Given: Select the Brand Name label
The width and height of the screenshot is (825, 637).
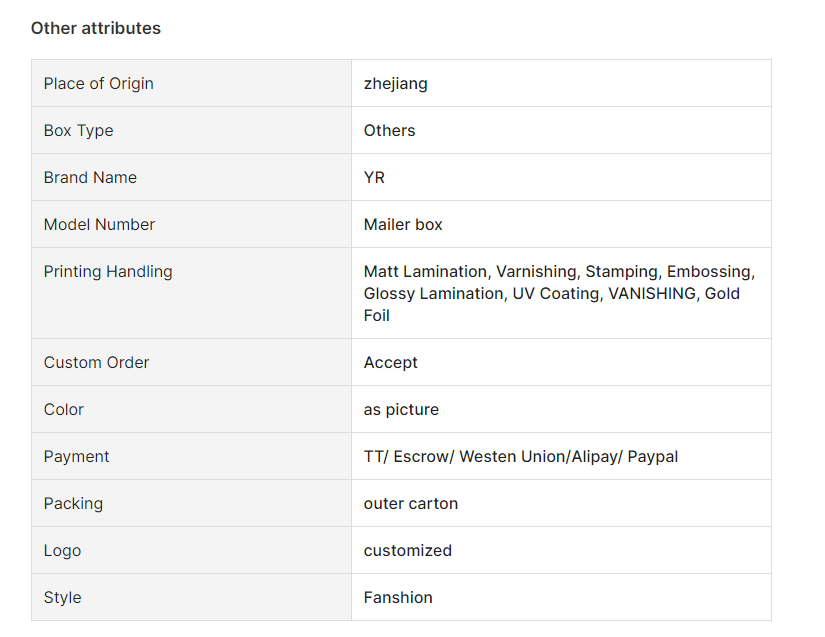Looking at the screenshot, I should [90, 177].
